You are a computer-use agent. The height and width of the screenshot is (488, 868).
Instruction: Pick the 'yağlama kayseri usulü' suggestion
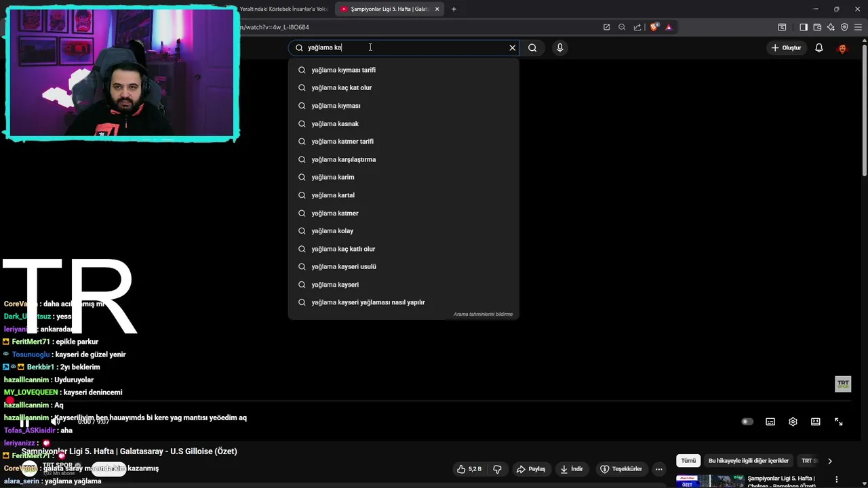[403, 266]
